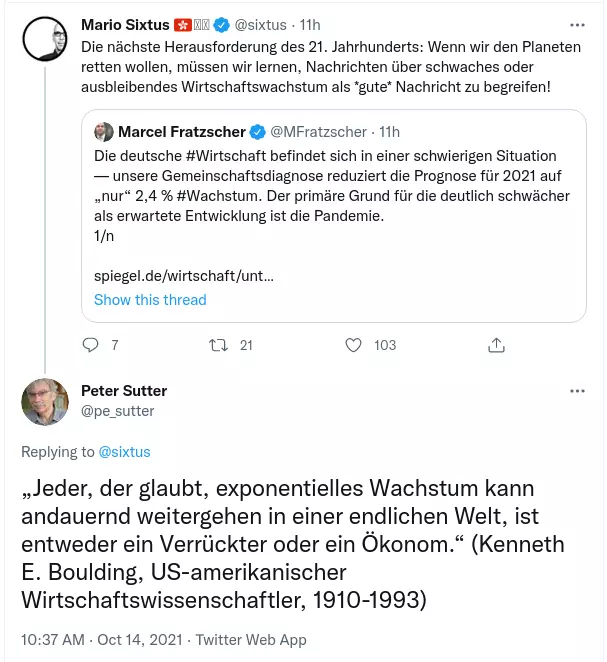Click the @pe_sutter handle

click(x=118, y=411)
